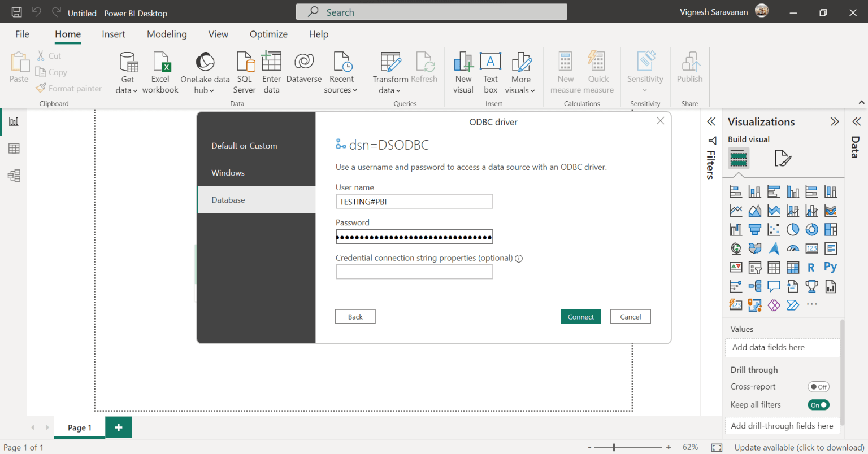
Task: Select Windows authentication in the dialog
Action: [x=228, y=172]
